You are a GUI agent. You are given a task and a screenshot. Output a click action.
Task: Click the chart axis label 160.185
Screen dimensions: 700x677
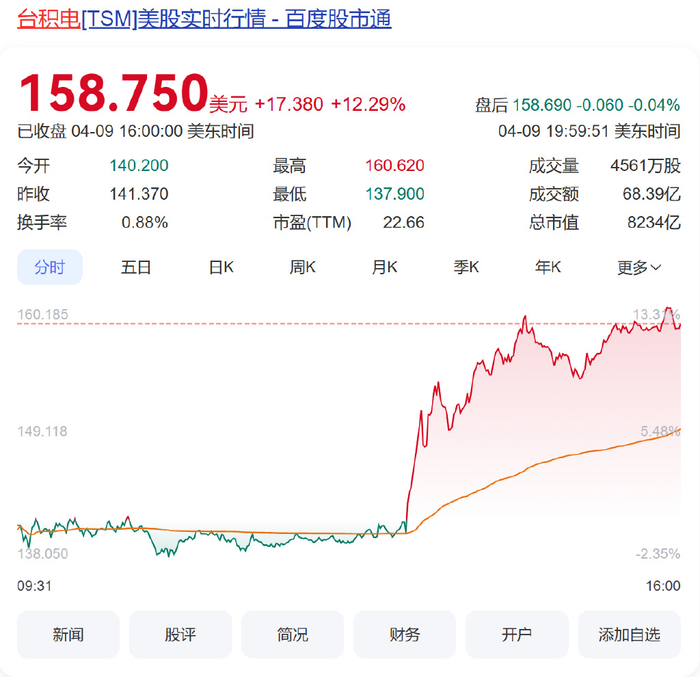43,314
